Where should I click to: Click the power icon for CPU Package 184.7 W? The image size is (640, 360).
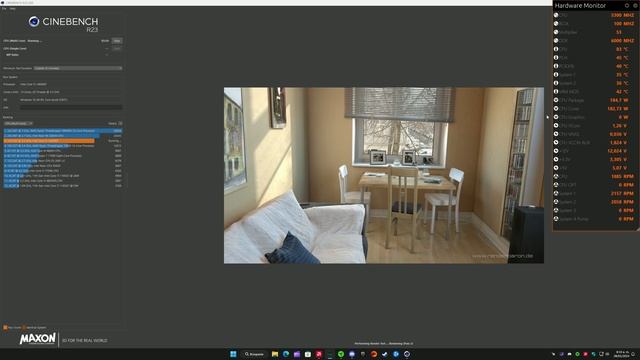click(x=556, y=100)
